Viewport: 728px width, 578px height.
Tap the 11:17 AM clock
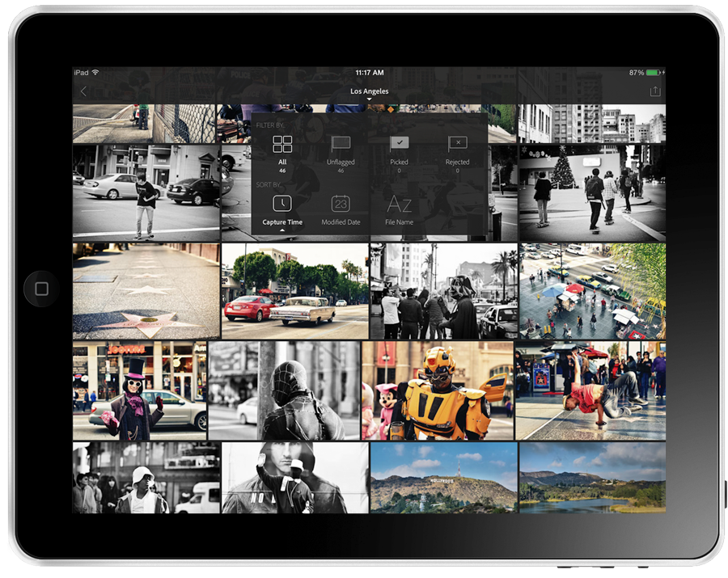tap(370, 73)
